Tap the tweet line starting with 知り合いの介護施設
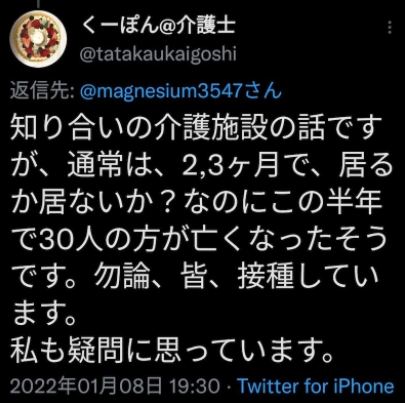 click(x=196, y=128)
